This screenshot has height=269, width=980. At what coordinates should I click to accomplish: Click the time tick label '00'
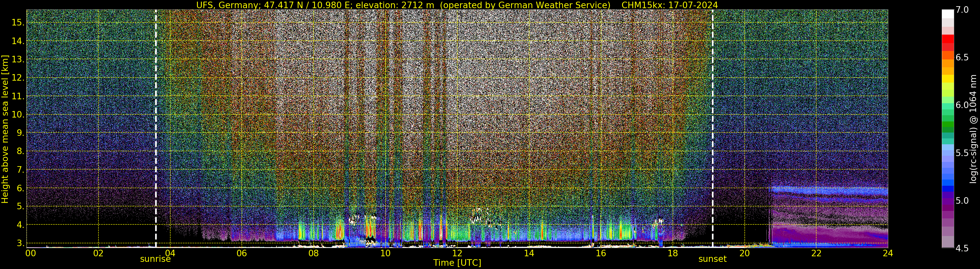30,253
